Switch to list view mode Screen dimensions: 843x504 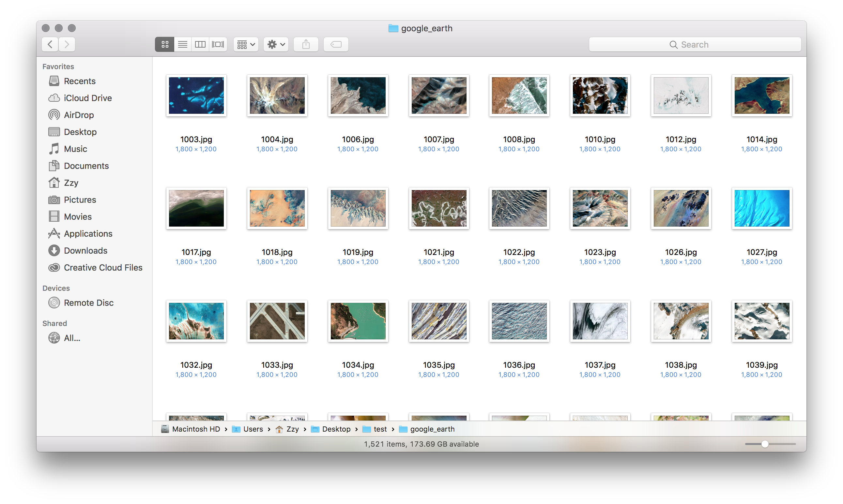[x=182, y=44]
